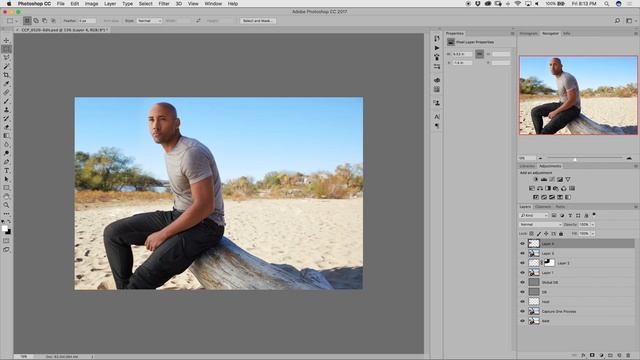Click Navigator zoom in button
Viewport: 640px width, 360px height.
pos(629,158)
